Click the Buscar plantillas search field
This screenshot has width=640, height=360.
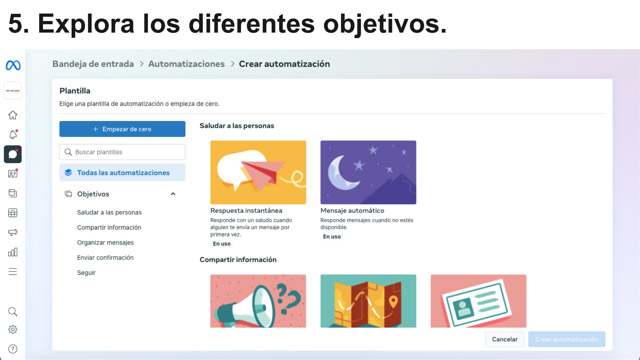point(122,152)
